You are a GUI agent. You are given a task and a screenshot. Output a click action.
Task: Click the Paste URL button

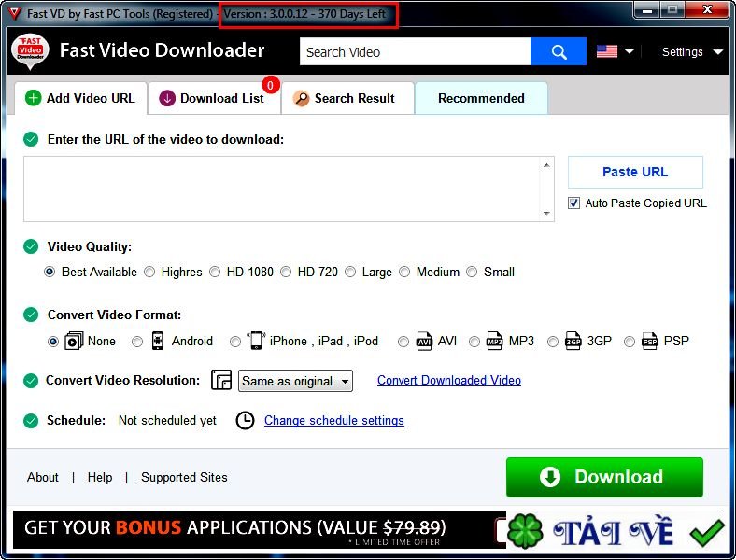pyautogui.click(x=635, y=172)
